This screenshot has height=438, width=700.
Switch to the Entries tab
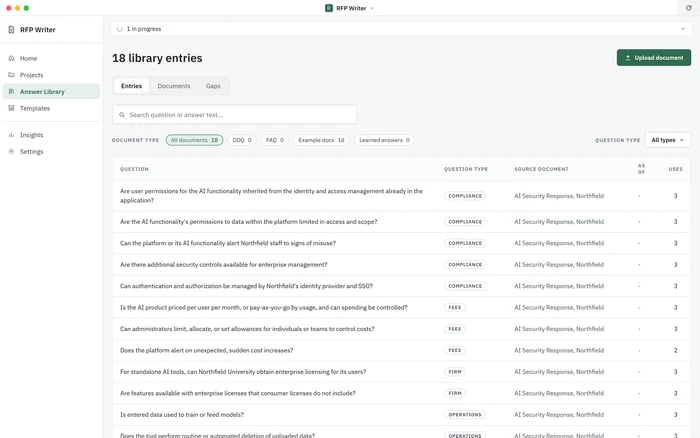(131, 86)
